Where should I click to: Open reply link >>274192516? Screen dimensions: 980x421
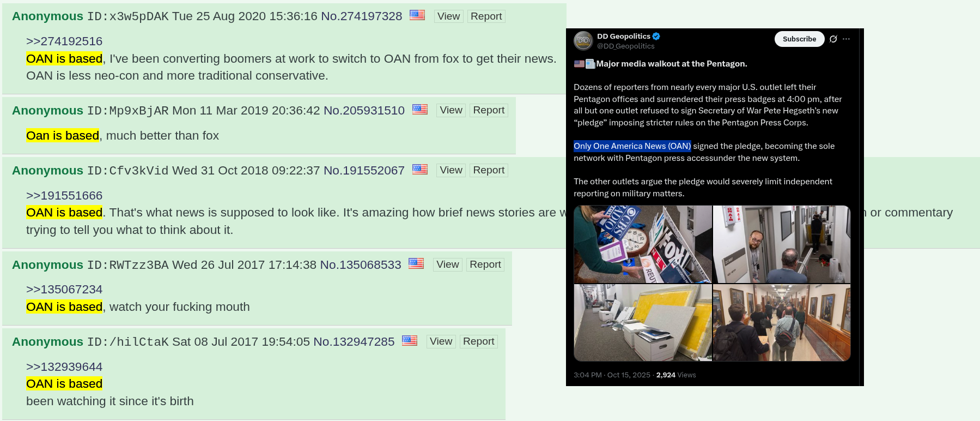click(x=64, y=41)
